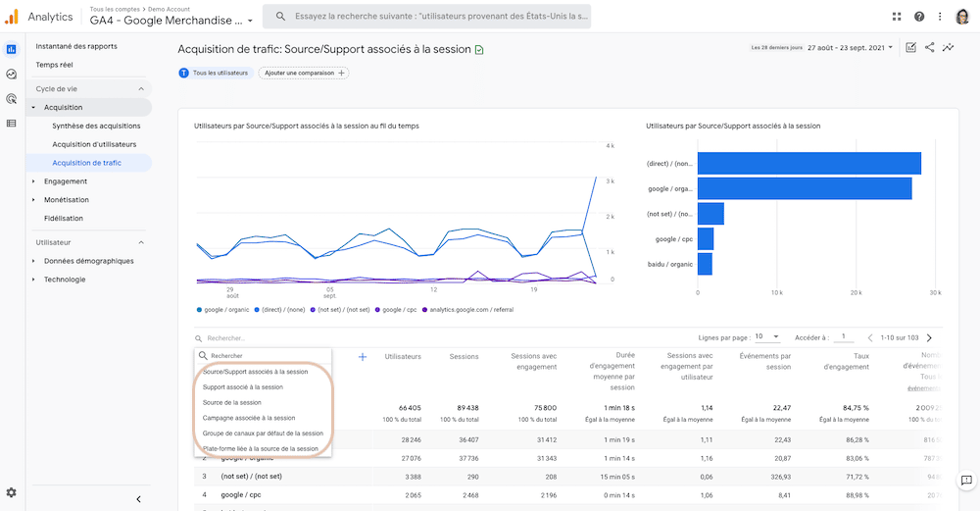Go to the previous page of table rows
This screenshot has height=511, width=980.
870,337
